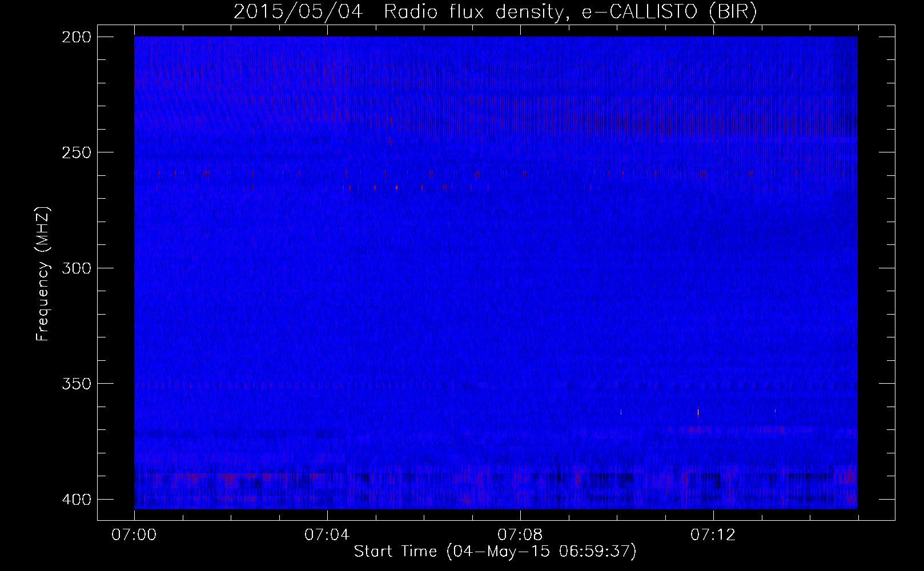Select the "Frequency (MHZ)" y-axis label
The width and height of the screenshot is (924, 571).
(43, 274)
